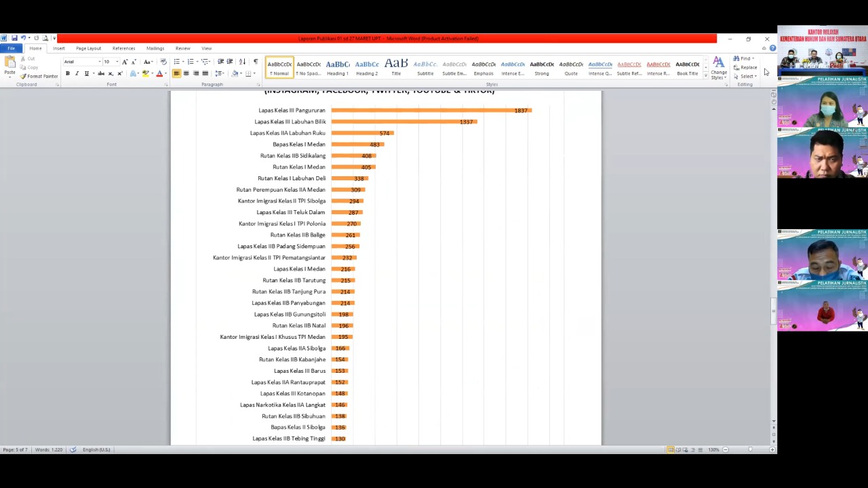This screenshot has height=488, width=868.
Task: Switch to the Page Layout tab
Action: [88, 48]
